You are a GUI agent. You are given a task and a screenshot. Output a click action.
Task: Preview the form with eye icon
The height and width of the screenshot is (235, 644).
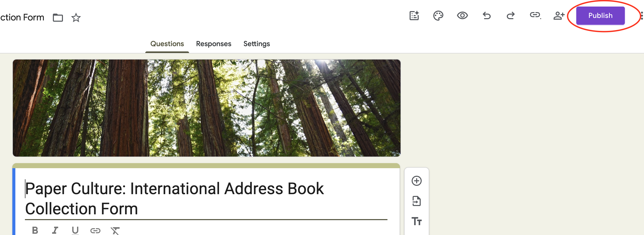point(462,16)
